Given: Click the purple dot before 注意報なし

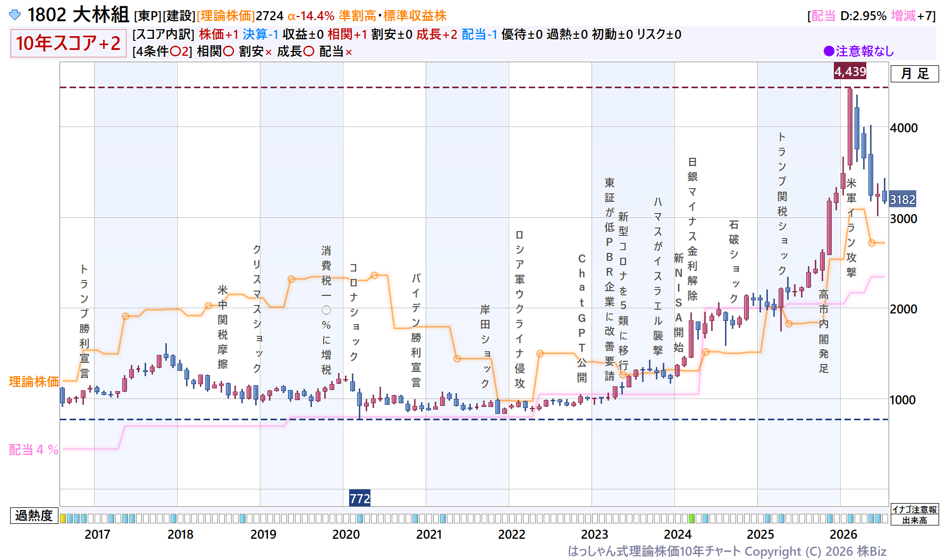Looking at the screenshot, I should coord(829,52).
